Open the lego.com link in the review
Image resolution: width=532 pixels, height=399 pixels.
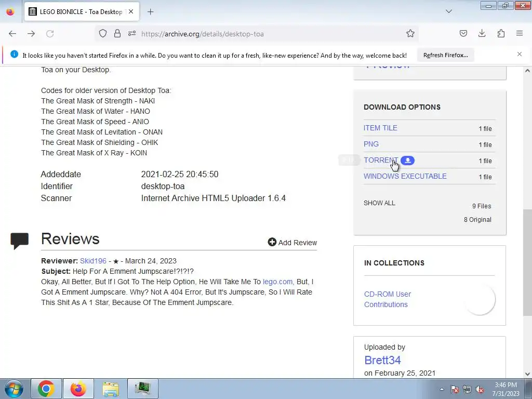278,282
